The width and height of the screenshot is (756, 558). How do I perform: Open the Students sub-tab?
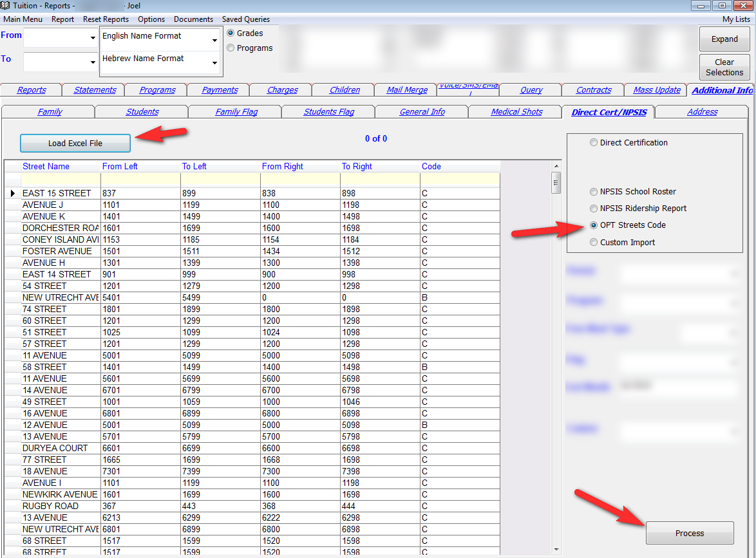pyautogui.click(x=142, y=112)
